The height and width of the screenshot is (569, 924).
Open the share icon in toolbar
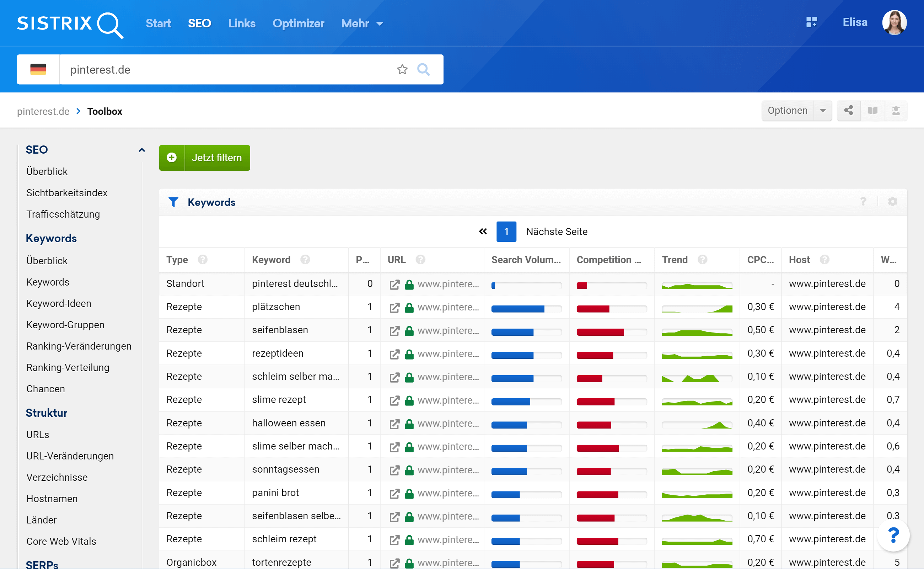click(848, 110)
